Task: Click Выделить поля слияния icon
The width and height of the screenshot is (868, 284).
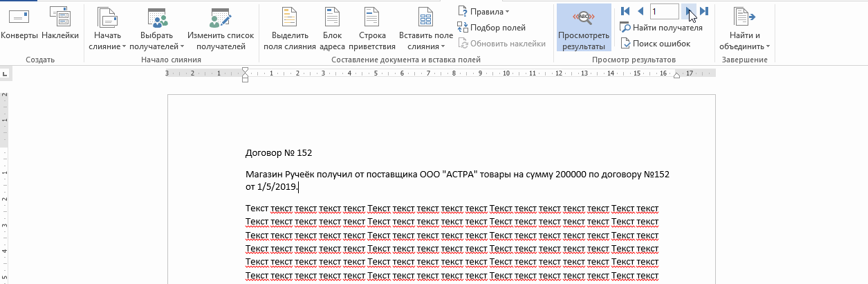Action: coord(290,17)
